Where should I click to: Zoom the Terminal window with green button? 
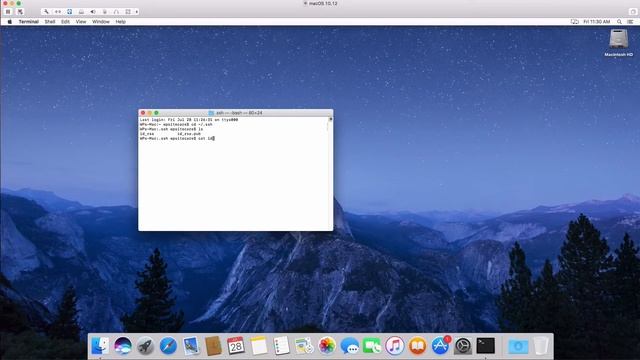[x=156, y=113]
